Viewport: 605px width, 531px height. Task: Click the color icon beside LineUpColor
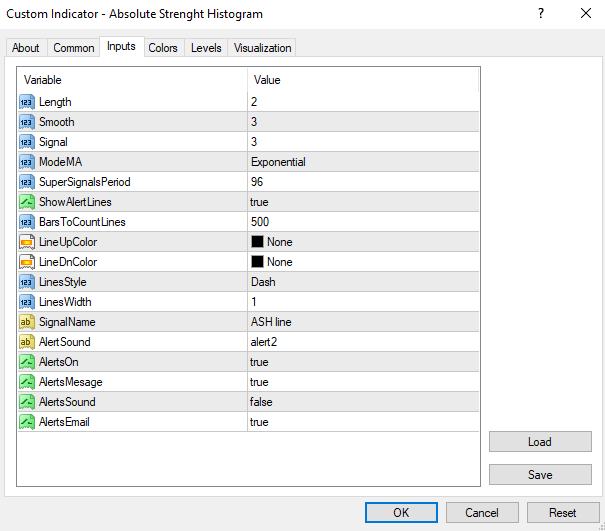coord(27,242)
